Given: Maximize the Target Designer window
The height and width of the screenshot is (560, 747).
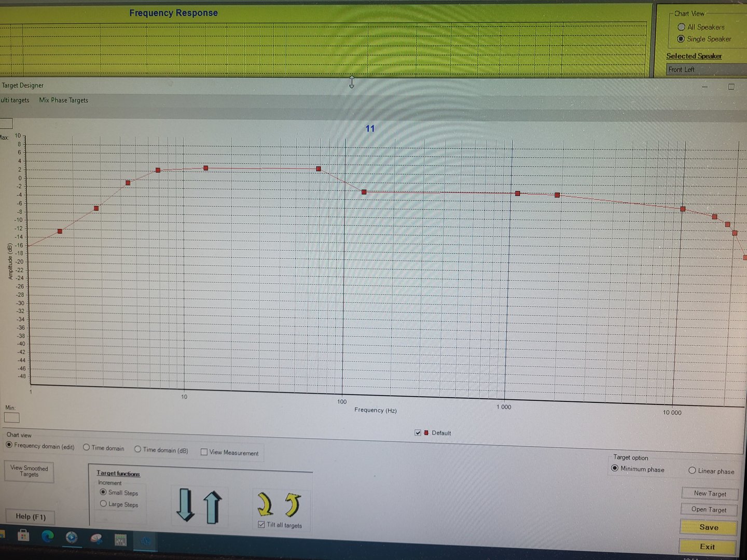Looking at the screenshot, I should (x=731, y=87).
